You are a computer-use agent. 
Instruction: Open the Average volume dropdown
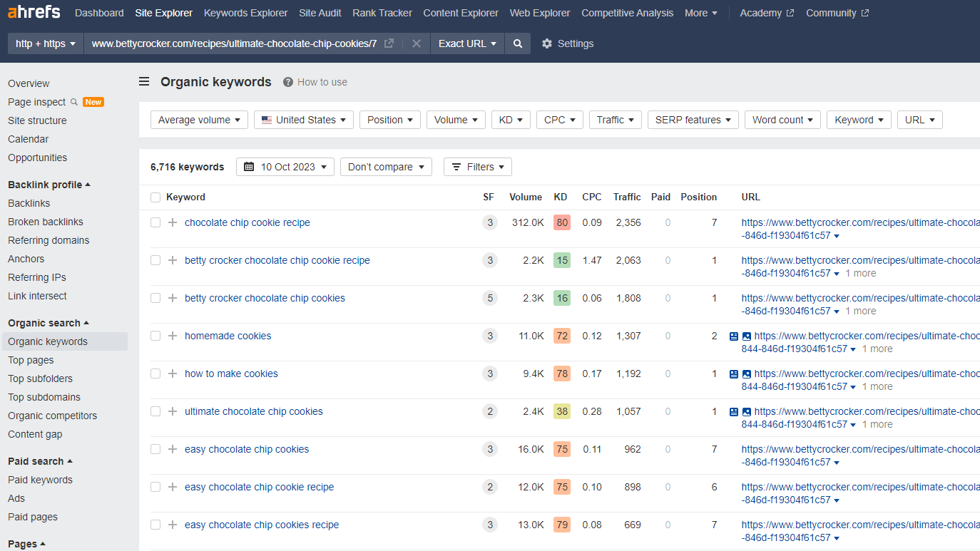click(x=199, y=120)
